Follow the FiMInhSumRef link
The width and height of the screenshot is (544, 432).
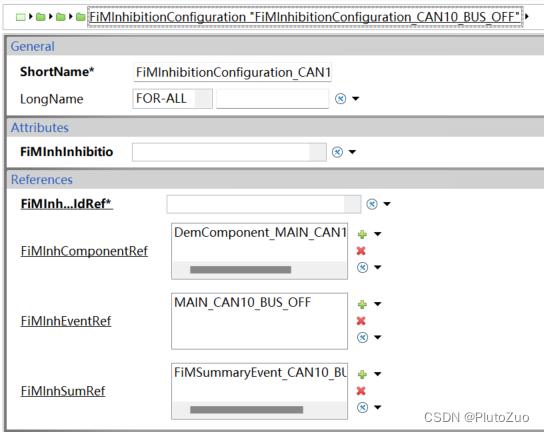(63, 391)
